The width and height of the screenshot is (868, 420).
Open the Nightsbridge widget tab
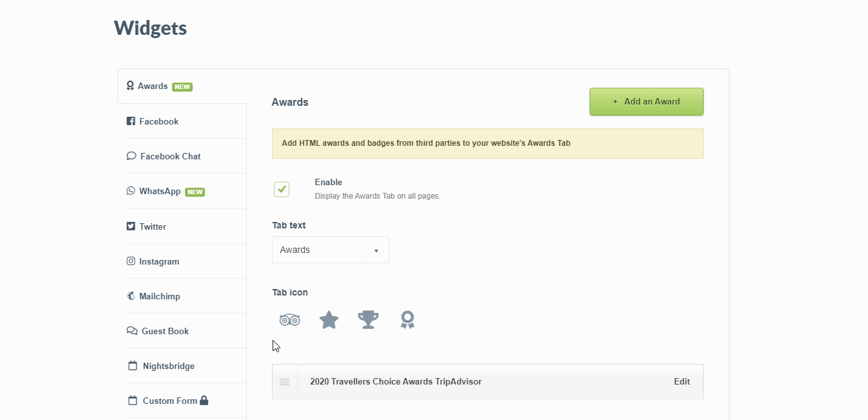tap(168, 366)
